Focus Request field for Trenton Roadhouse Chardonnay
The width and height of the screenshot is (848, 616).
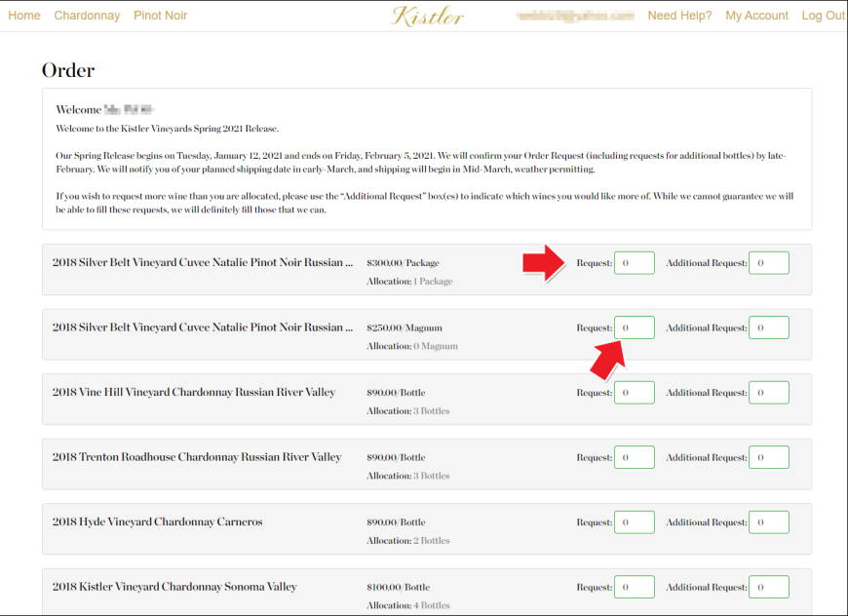(x=635, y=457)
